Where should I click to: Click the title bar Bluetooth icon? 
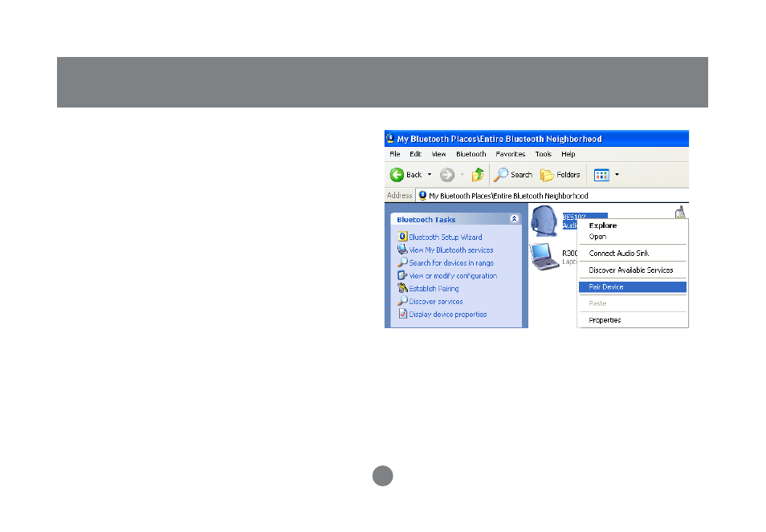pos(390,139)
